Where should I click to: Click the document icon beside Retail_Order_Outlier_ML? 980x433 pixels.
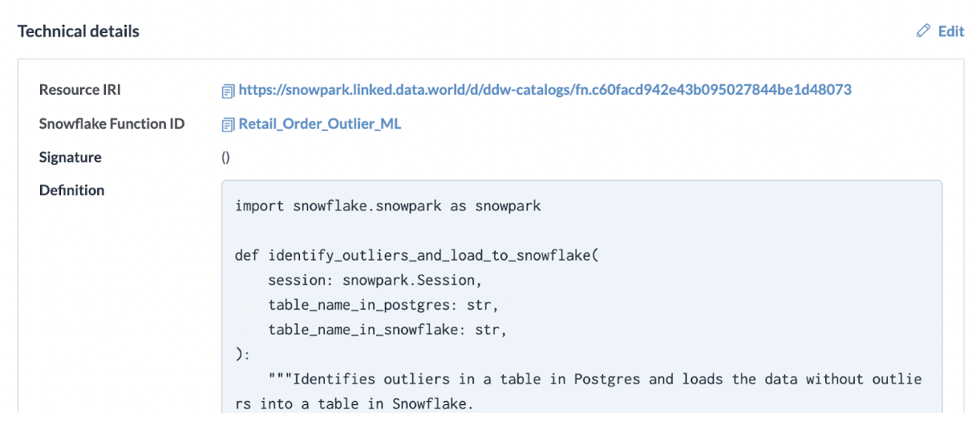point(229,124)
